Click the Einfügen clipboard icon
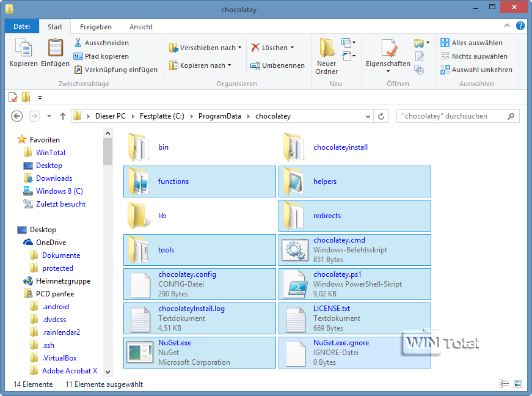The height and width of the screenshot is (396, 532). tap(55, 48)
